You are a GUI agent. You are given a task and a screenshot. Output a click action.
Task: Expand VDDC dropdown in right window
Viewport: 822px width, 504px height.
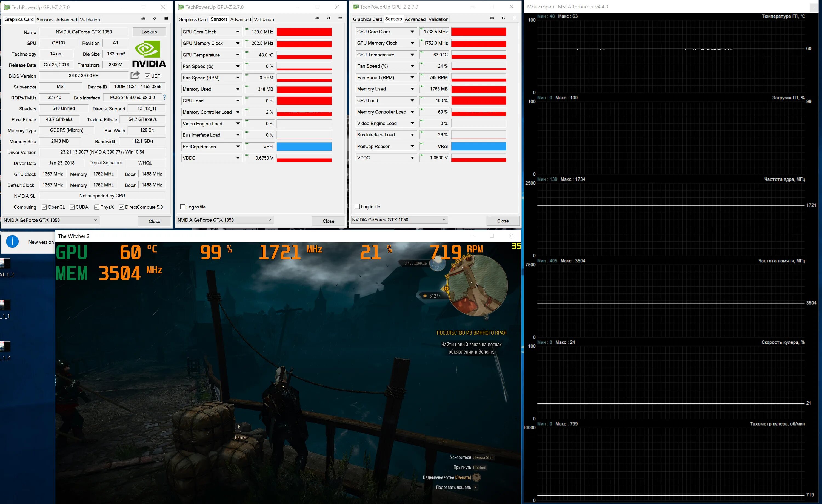click(x=412, y=158)
